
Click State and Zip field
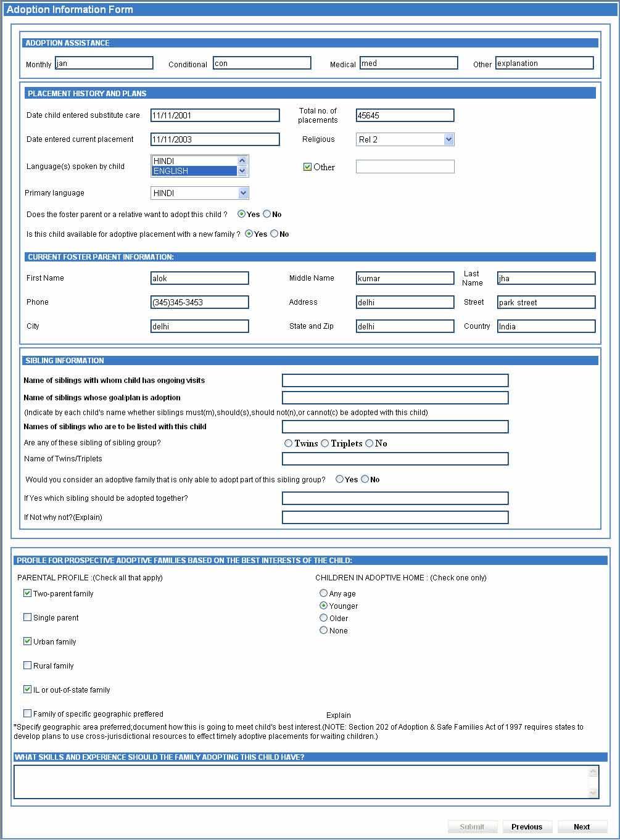[405, 326]
